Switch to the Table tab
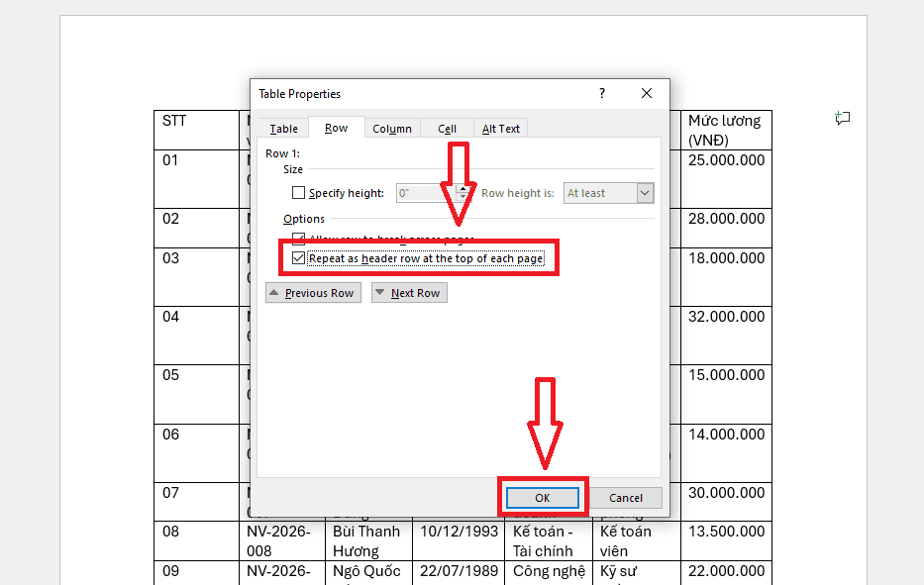Image resolution: width=924 pixels, height=585 pixels. pos(283,129)
